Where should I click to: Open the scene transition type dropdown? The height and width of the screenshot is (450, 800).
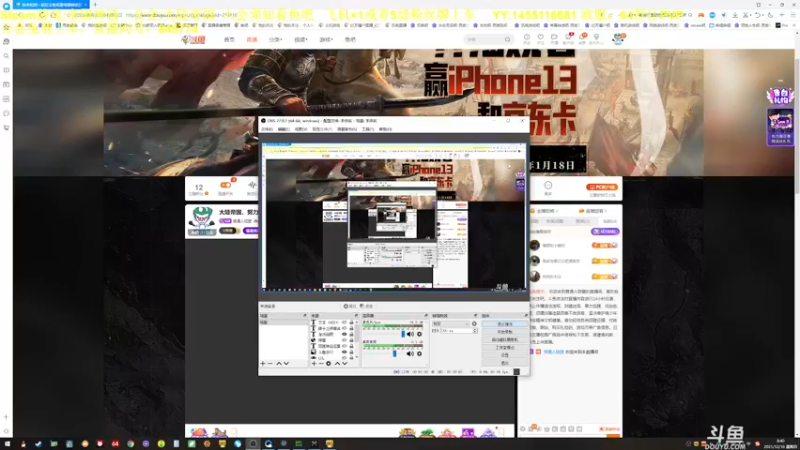[x=451, y=324]
